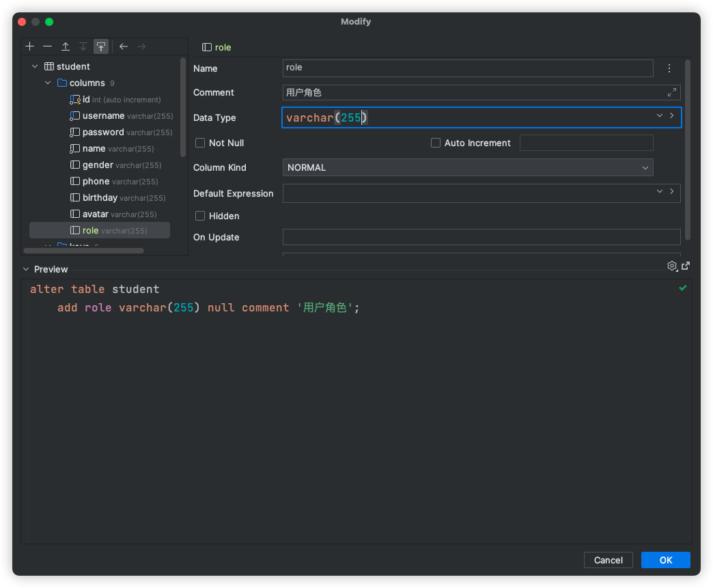Click the minus icon to remove column
713x588 pixels.
click(x=47, y=46)
